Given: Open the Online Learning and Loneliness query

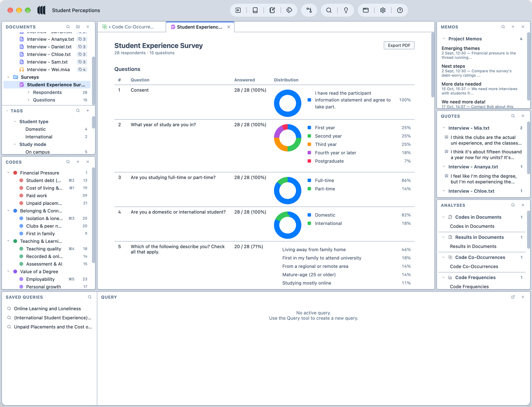Looking at the screenshot, I should click(x=47, y=309).
